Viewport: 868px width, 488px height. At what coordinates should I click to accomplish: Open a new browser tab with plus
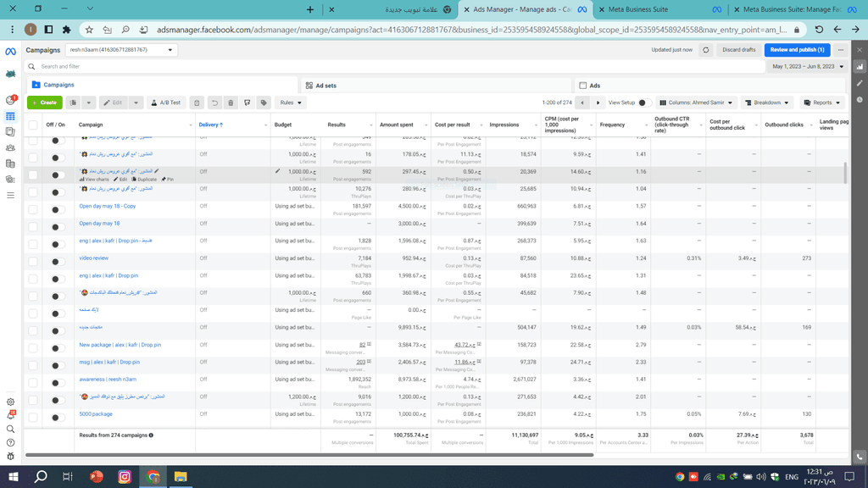click(310, 9)
